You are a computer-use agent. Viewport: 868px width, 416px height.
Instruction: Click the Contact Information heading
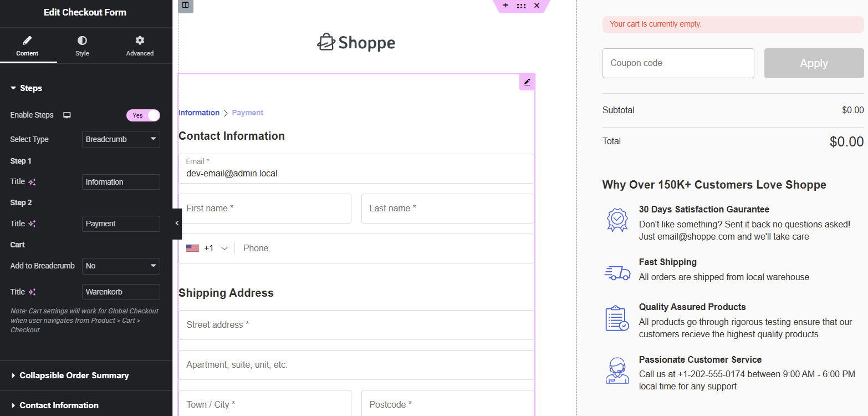tap(232, 136)
